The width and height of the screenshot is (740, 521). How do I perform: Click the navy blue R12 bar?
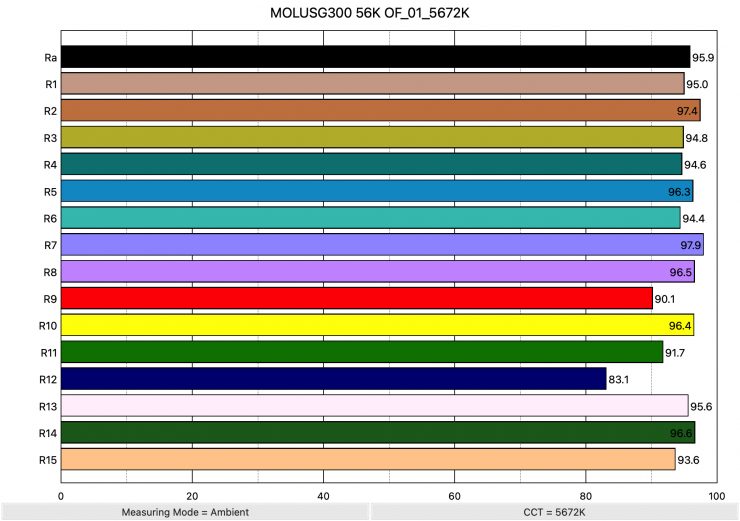333,379
